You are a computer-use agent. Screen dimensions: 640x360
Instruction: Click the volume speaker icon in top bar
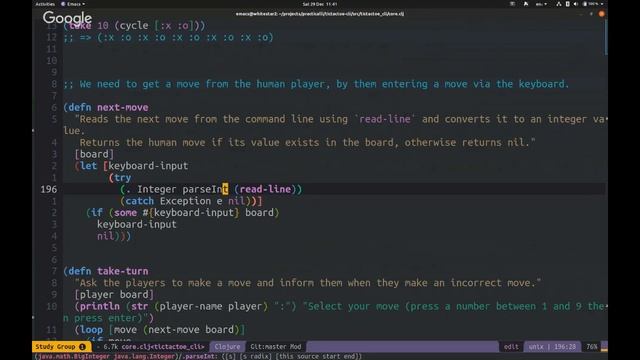(x=576, y=4)
